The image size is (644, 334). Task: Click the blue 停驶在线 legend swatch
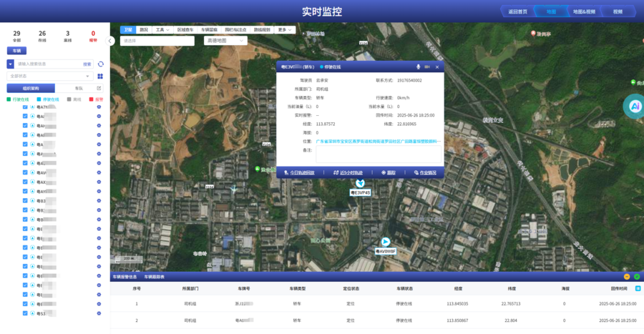[39, 99]
